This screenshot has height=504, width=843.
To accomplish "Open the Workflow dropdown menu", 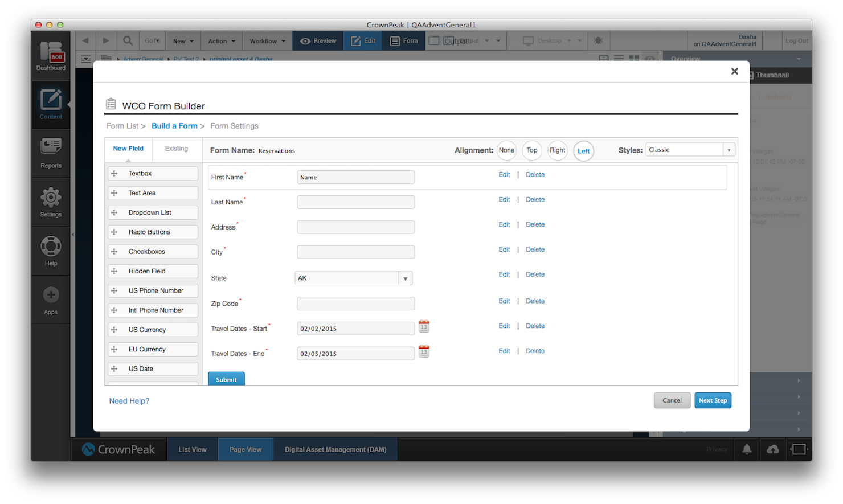I will click(x=267, y=41).
